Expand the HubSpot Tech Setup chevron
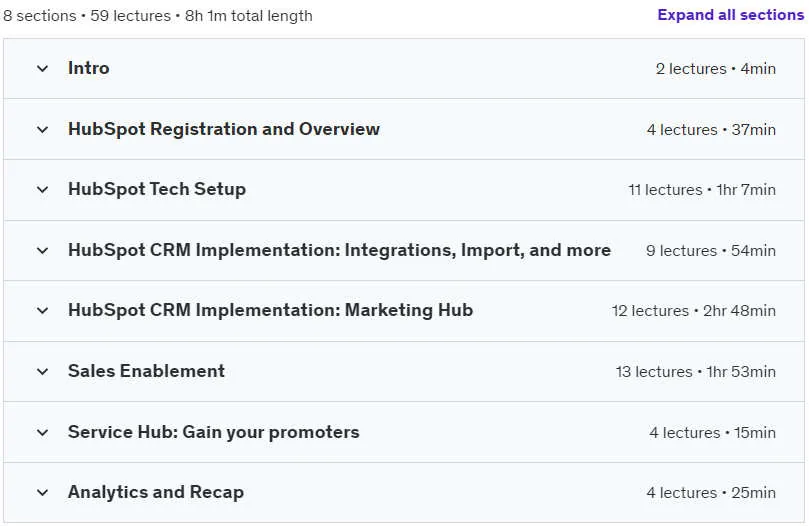 [43, 190]
